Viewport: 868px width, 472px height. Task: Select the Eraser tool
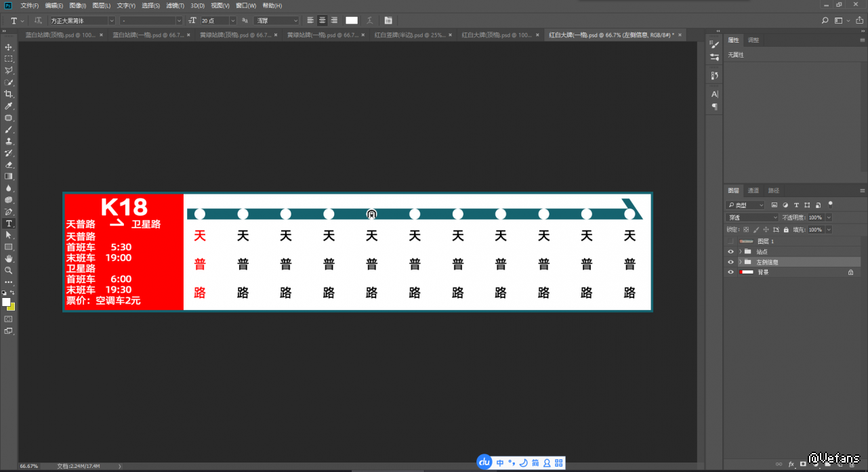point(9,165)
